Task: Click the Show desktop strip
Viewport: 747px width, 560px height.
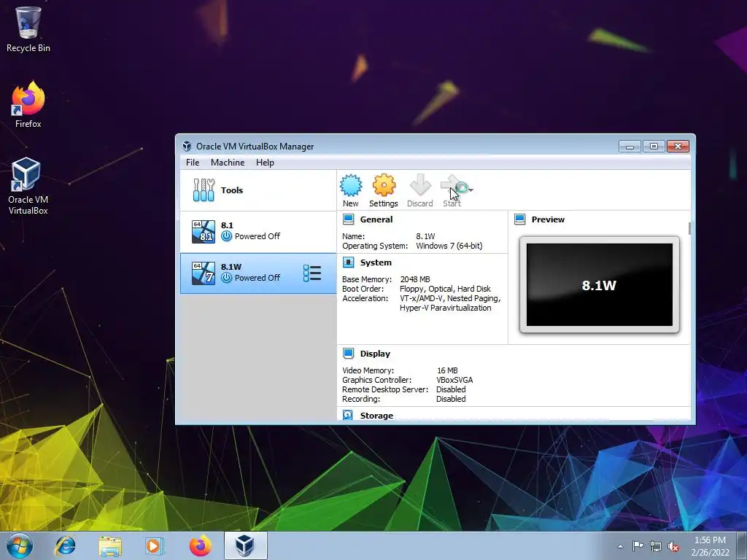Action: 742,545
